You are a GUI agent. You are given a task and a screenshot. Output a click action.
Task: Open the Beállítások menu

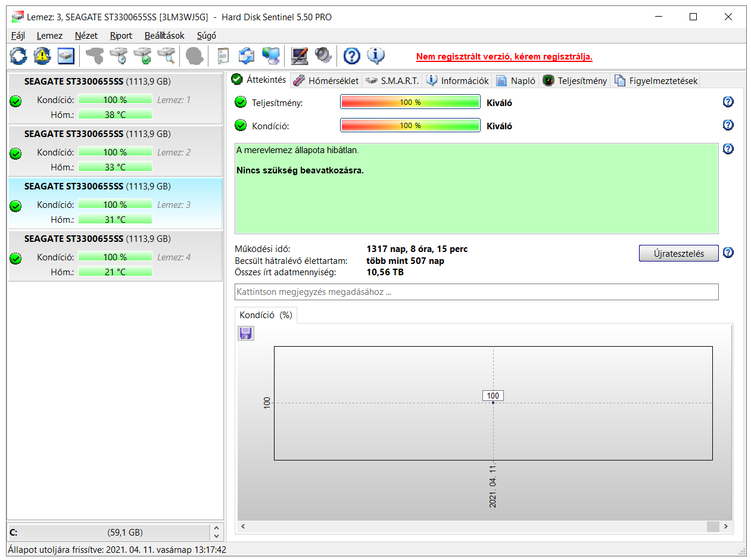coord(164,36)
